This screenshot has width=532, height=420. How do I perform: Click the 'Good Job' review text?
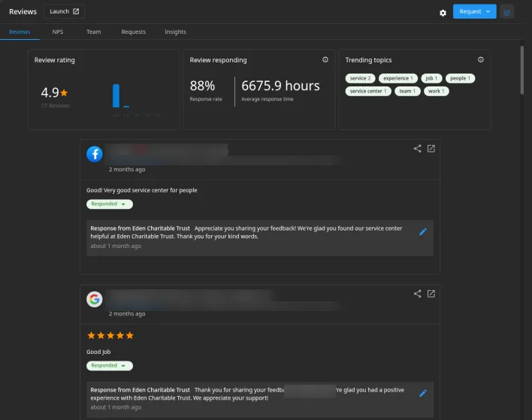(x=98, y=352)
